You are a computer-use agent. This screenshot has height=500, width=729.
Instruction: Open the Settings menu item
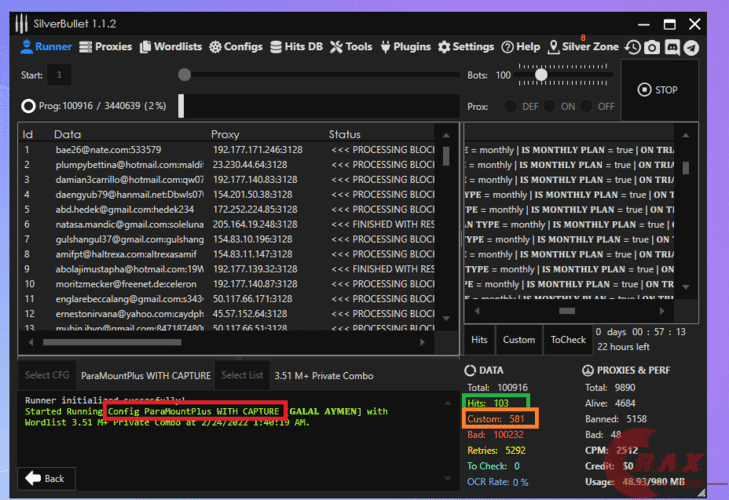click(x=466, y=46)
